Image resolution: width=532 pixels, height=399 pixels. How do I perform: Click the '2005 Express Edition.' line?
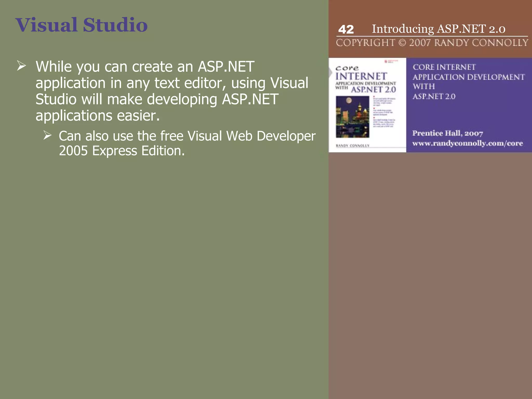122,151
